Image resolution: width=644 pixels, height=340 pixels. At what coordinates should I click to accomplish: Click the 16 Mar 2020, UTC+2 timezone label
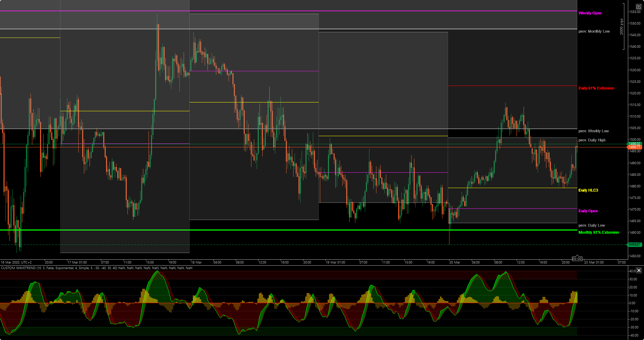[x=16, y=262]
